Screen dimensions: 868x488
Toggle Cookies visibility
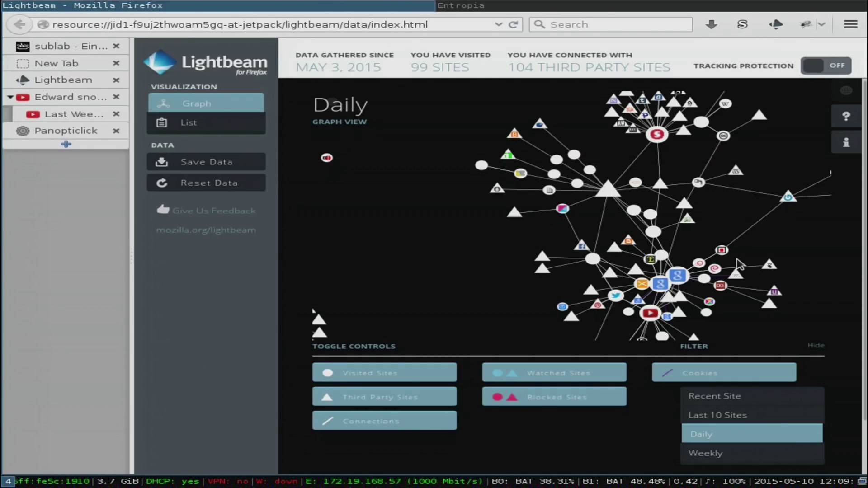tap(724, 372)
